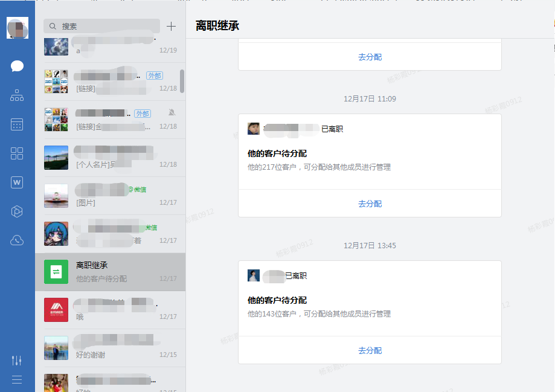
Task: Open the Contacts organization chart icon
Action: (17, 95)
